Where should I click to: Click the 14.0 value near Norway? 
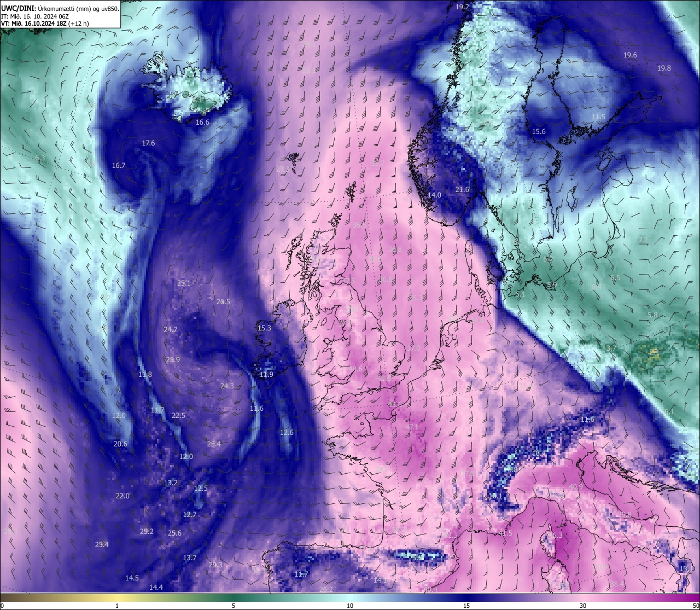(x=434, y=195)
